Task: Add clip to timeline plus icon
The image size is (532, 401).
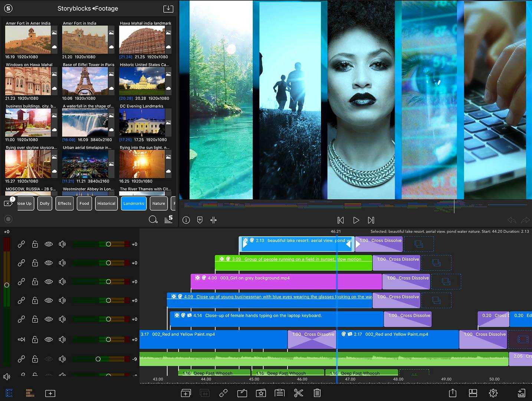Action: (x=186, y=393)
